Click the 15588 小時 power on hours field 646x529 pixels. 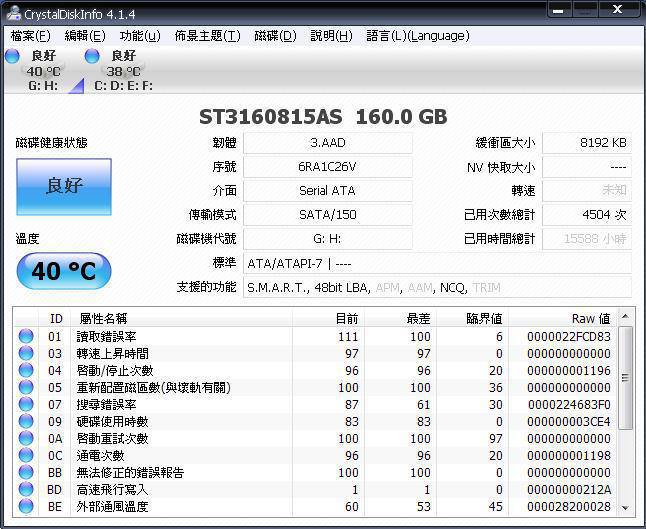(x=587, y=239)
